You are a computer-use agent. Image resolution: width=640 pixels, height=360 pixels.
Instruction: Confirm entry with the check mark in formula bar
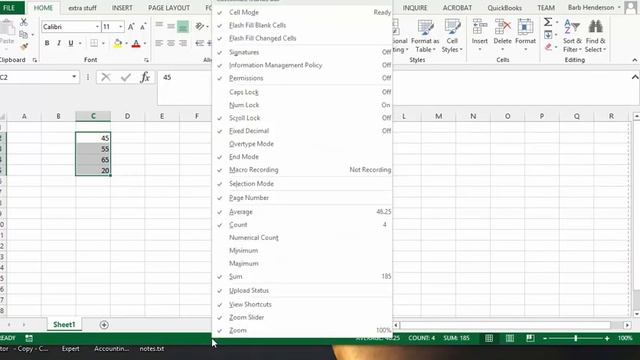pyautogui.click(x=126, y=77)
